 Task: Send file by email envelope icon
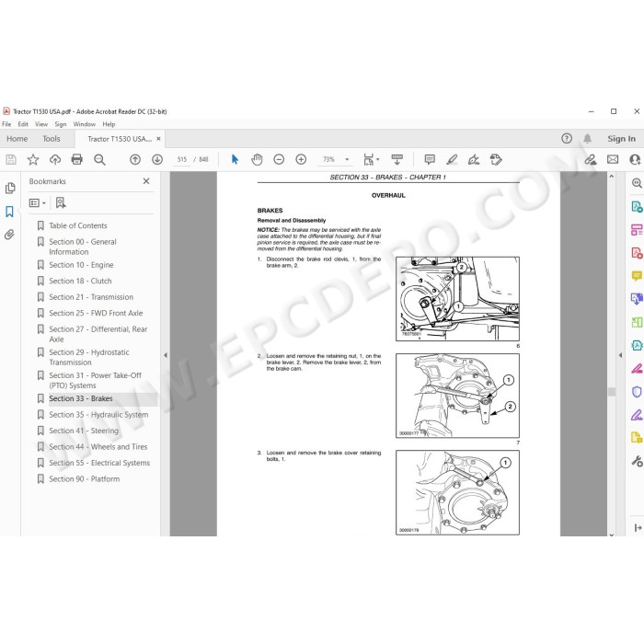[613, 159]
